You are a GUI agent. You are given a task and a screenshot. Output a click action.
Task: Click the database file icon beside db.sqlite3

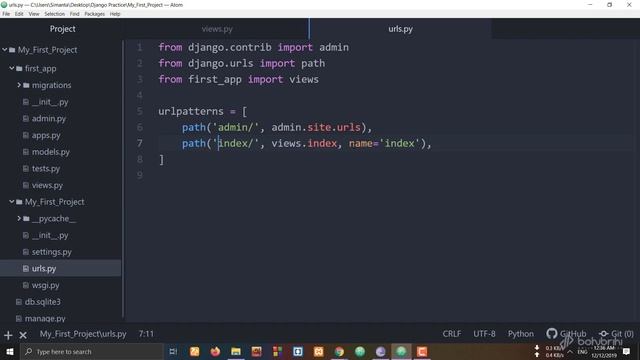(19, 302)
